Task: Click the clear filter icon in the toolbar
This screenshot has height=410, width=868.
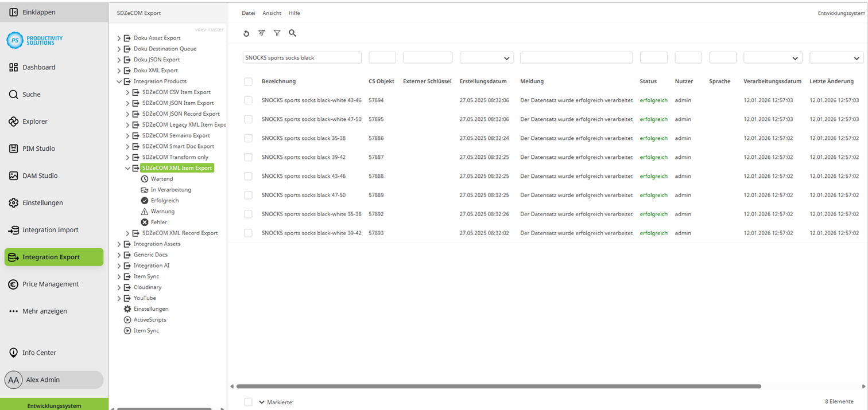Action: click(262, 33)
